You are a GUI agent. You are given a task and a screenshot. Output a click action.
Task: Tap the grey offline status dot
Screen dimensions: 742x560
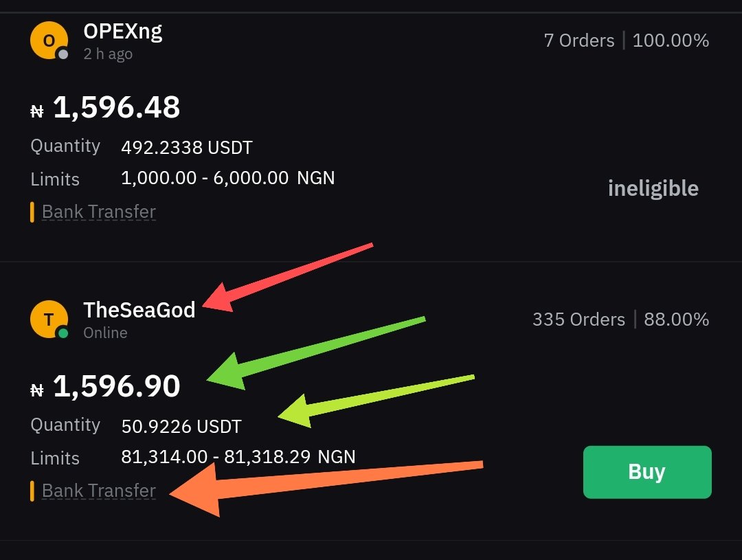tap(63, 54)
